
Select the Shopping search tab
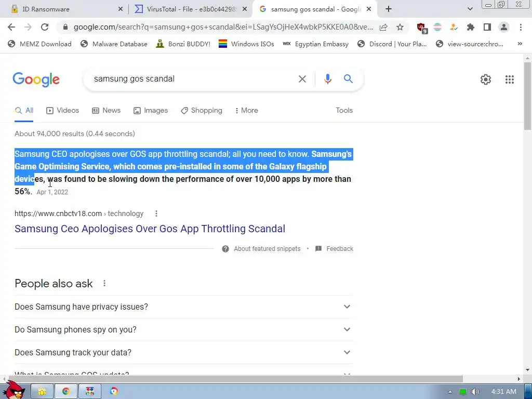coord(202,110)
